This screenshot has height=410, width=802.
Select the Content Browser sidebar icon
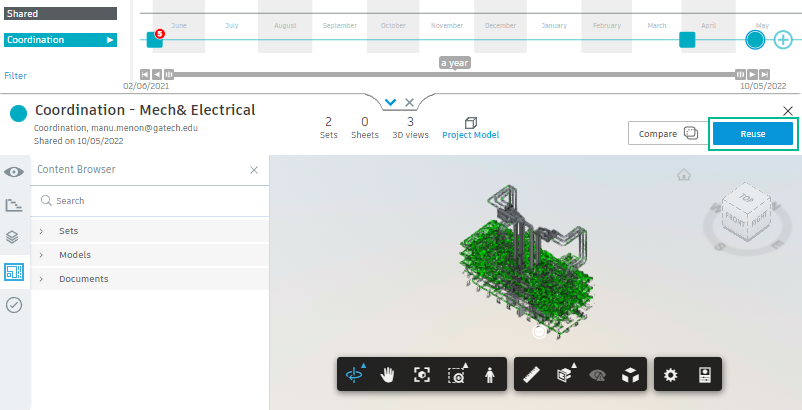pos(14,271)
